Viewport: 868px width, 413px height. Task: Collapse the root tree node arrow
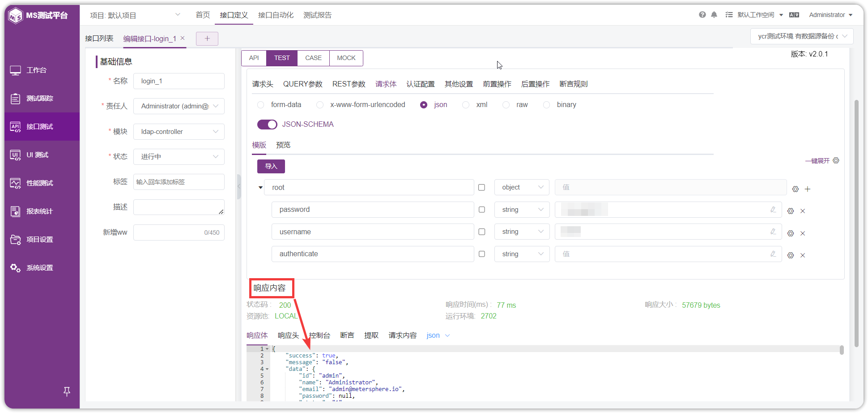point(260,188)
